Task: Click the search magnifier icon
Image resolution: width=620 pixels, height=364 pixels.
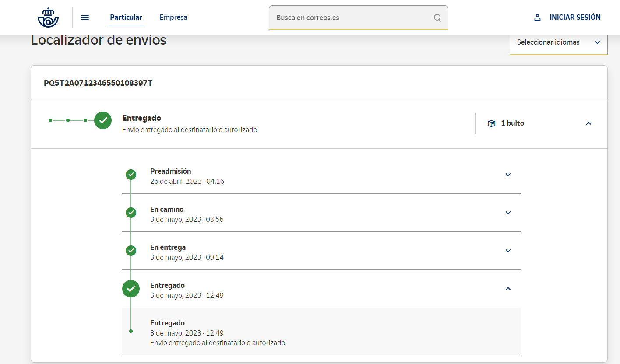Action: pos(437,18)
